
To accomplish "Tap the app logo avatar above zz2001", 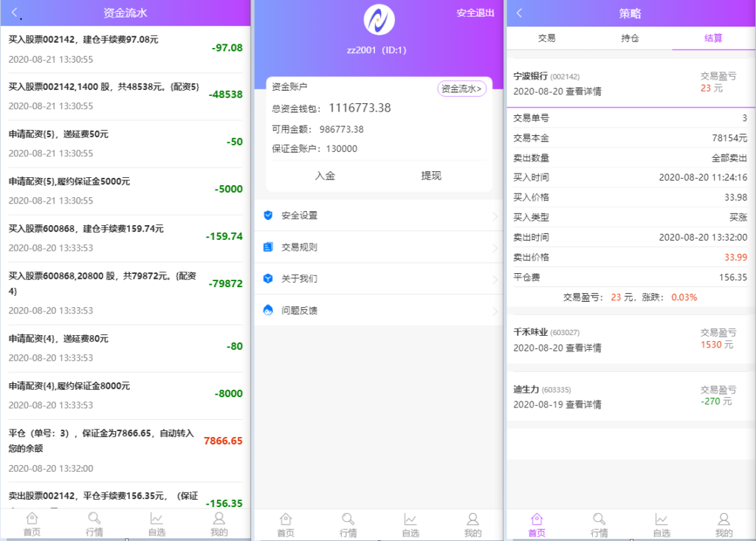I will 379,20.
